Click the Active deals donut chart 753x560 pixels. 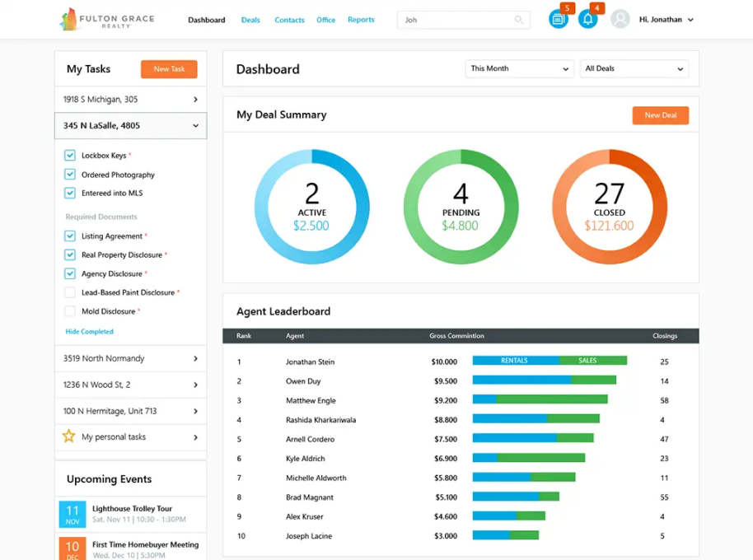[312, 207]
